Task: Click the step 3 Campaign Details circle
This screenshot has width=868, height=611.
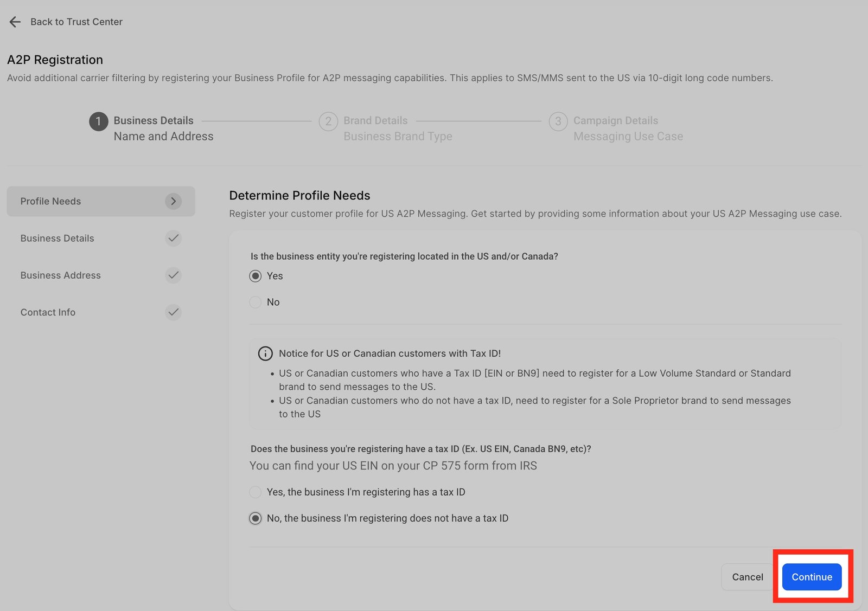Action: click(558, 121)
